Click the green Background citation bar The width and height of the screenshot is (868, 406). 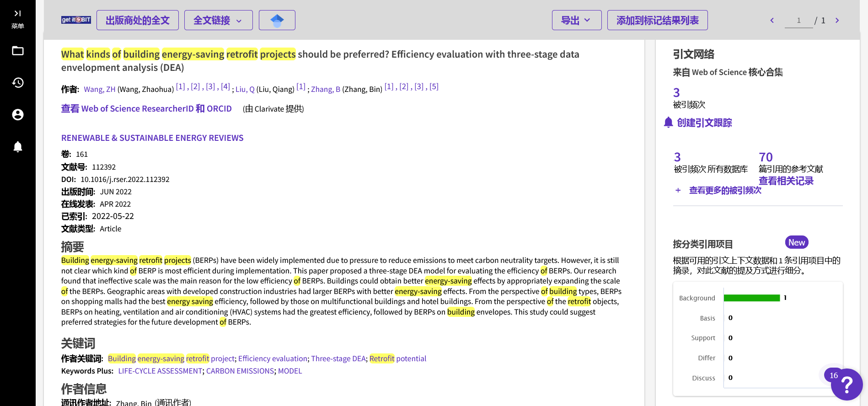pos(751,298)
